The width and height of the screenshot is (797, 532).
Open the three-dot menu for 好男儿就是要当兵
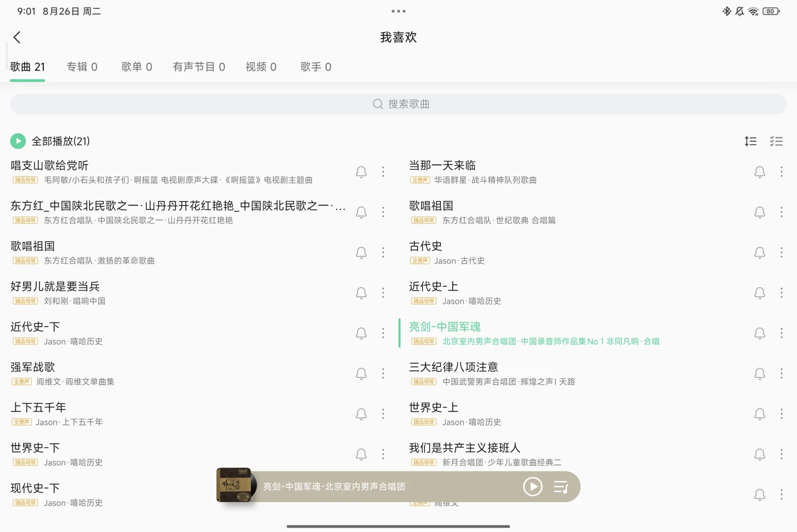click(383, 293)
